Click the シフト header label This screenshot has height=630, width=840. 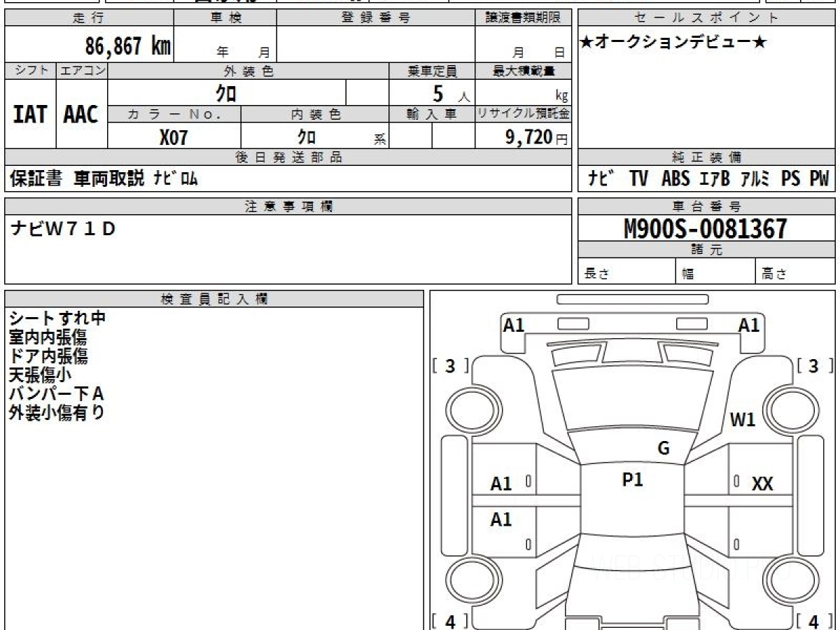(30, 71)
